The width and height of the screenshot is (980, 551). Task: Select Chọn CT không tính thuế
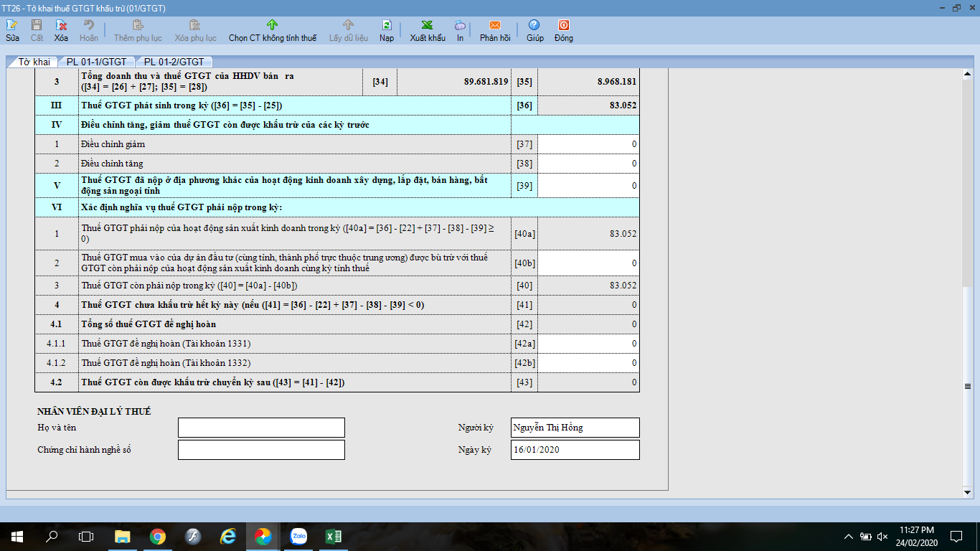273,31
